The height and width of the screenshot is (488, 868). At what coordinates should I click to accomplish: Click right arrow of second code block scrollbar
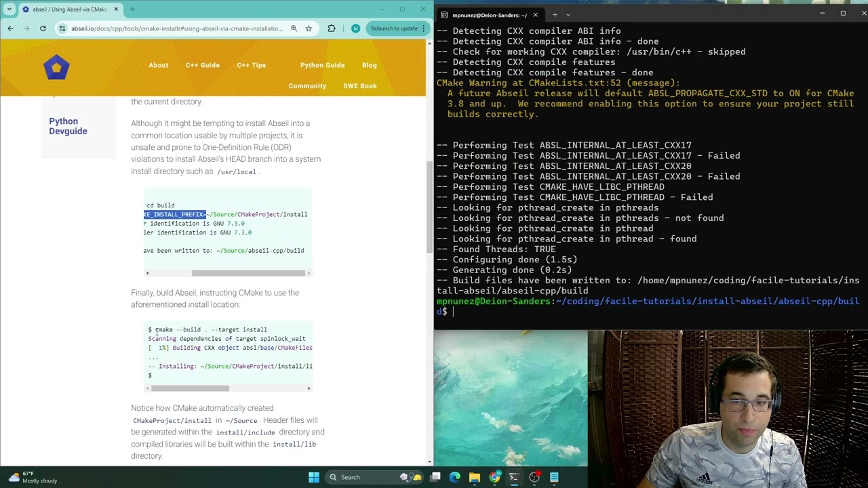pos(309,388)
